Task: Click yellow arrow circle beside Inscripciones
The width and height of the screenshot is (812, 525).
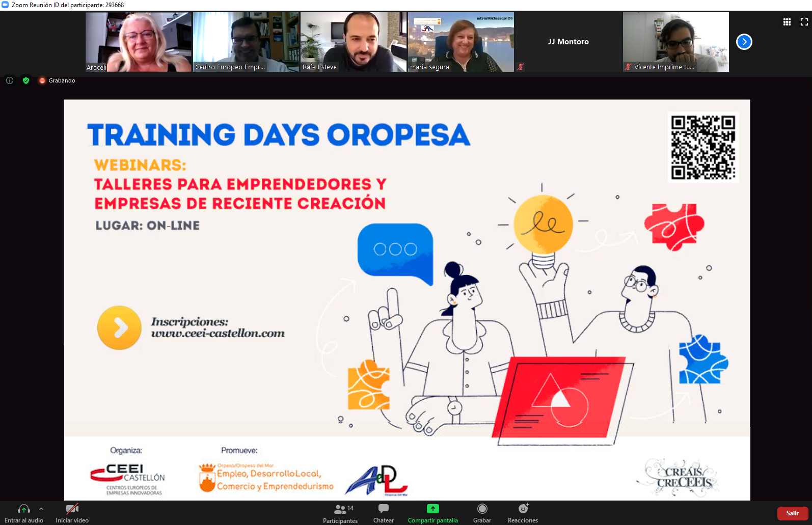Action: coord(119,327)
